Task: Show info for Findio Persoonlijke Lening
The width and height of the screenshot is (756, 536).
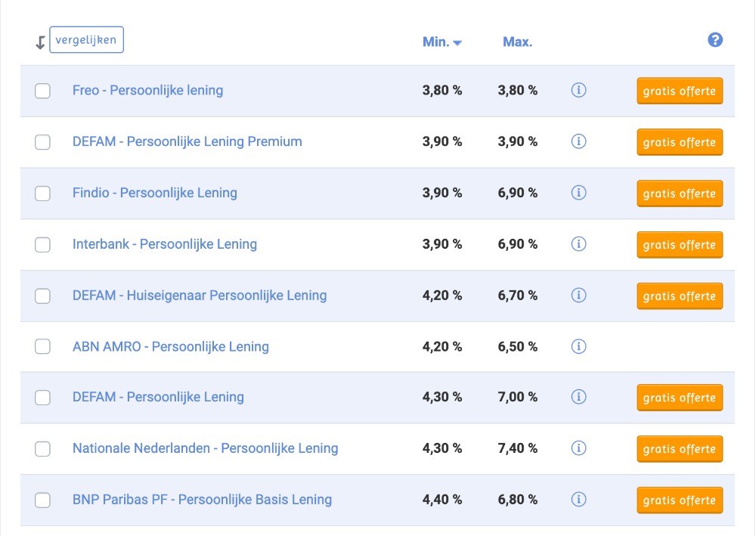Action: (x=579, y=193)
